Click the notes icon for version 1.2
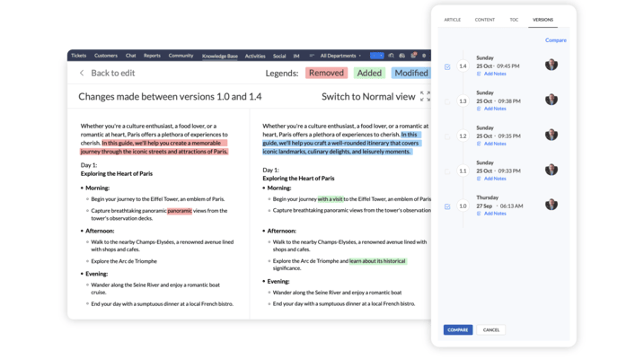 point(479,144)
